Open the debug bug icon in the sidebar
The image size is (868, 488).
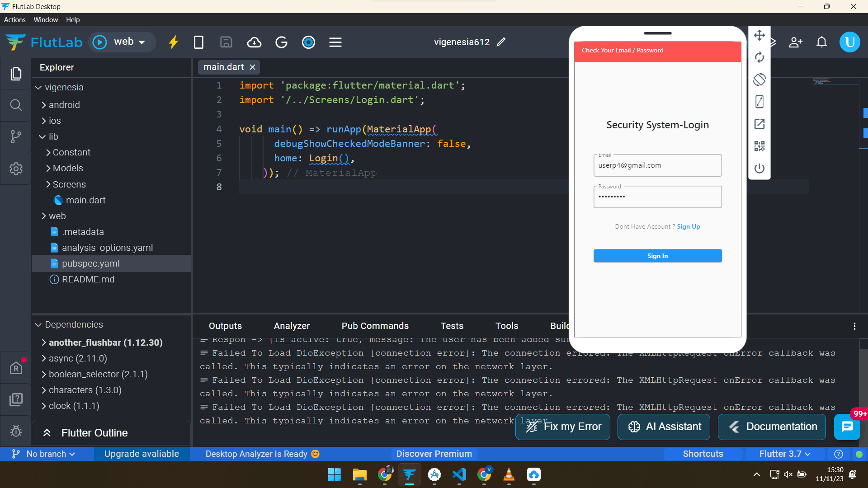coord(16,431)
